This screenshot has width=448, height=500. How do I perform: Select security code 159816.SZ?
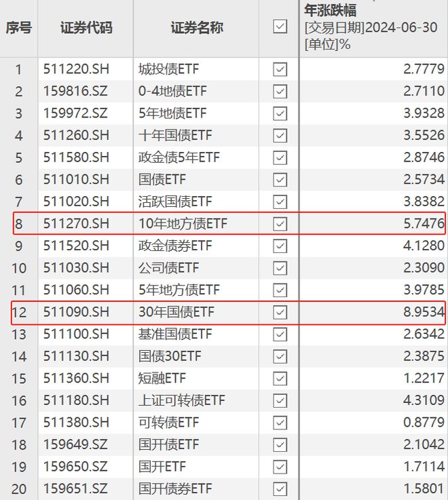(75, 91)
